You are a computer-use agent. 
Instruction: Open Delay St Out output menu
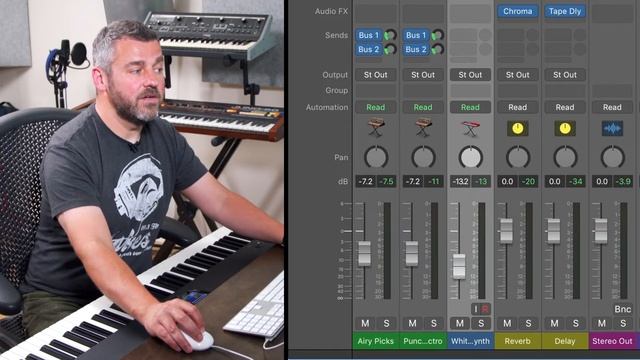(565, 75)
